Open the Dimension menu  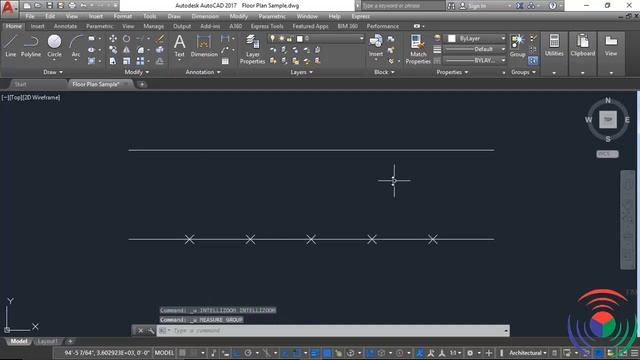(x=205, y=16)
